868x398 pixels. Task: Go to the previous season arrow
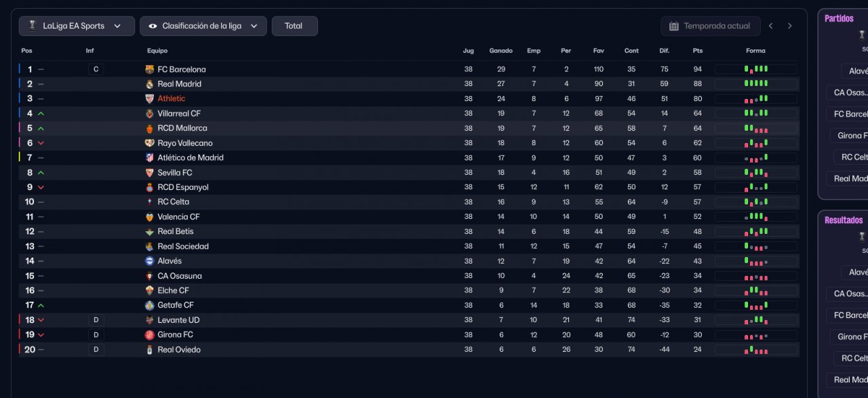click(771, 26)
